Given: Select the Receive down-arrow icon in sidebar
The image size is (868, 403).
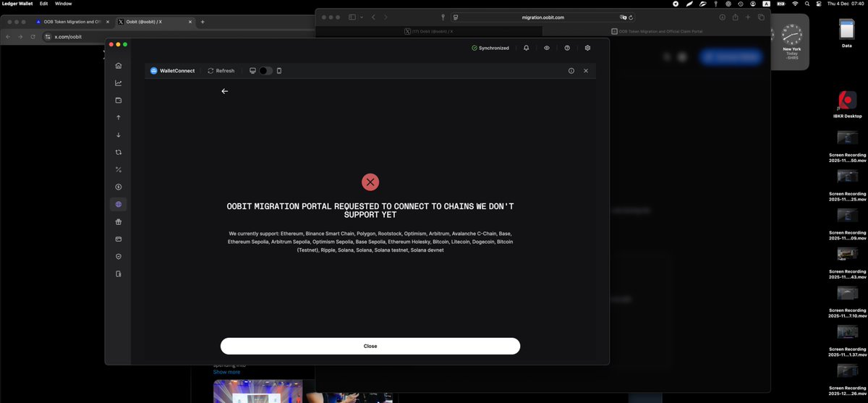Looking at the screenshot, I should [x=119, y=135].
